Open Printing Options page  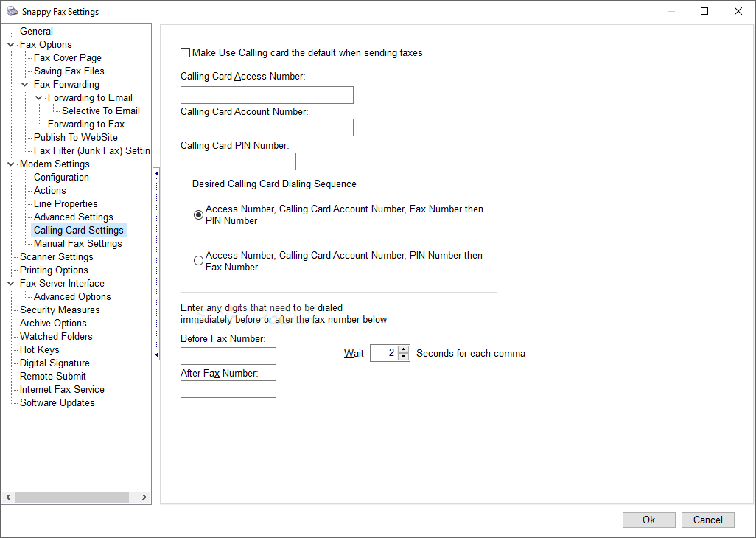54,270
